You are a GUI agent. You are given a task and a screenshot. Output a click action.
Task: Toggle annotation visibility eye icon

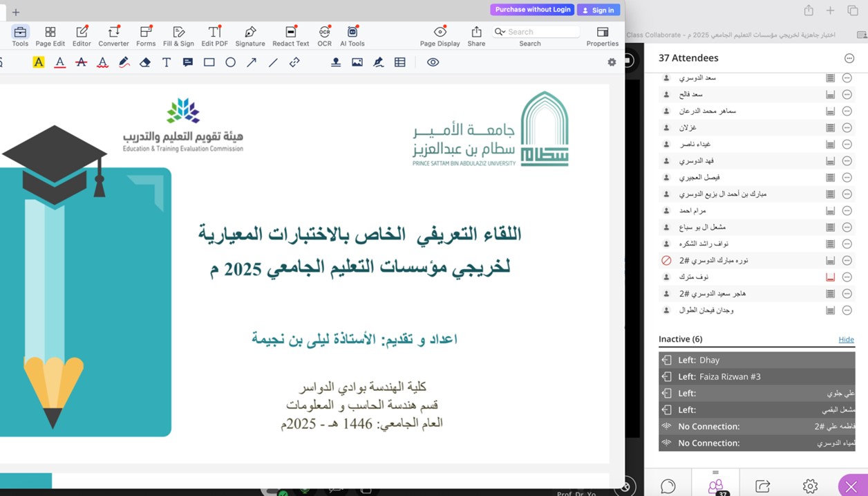tap(433, 62)
